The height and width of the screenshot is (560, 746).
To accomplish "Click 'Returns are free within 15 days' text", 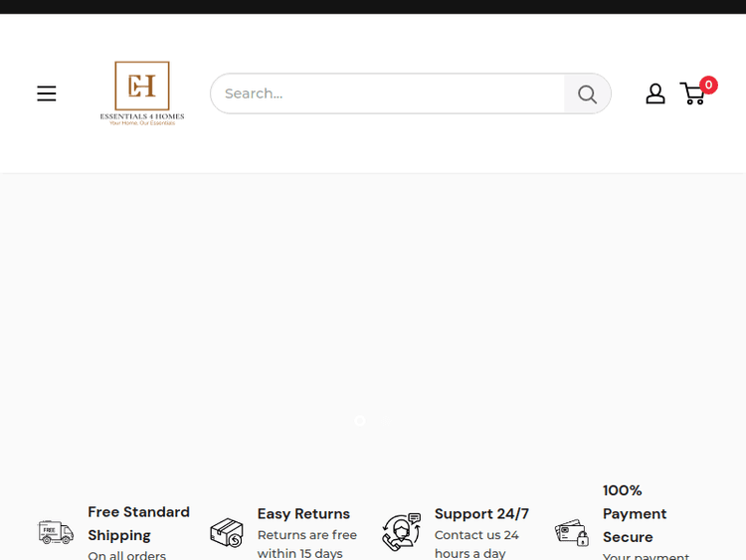I will [x=306, y=544].
